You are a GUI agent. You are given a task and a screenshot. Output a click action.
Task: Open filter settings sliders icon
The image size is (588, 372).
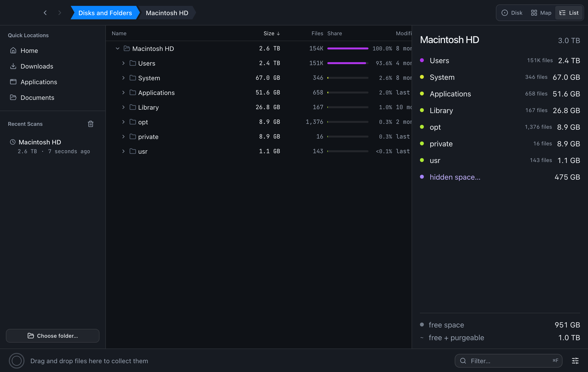(575, 361)
